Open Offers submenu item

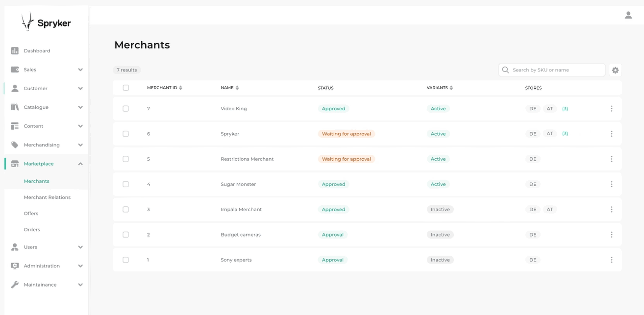[x=31, y=214]
